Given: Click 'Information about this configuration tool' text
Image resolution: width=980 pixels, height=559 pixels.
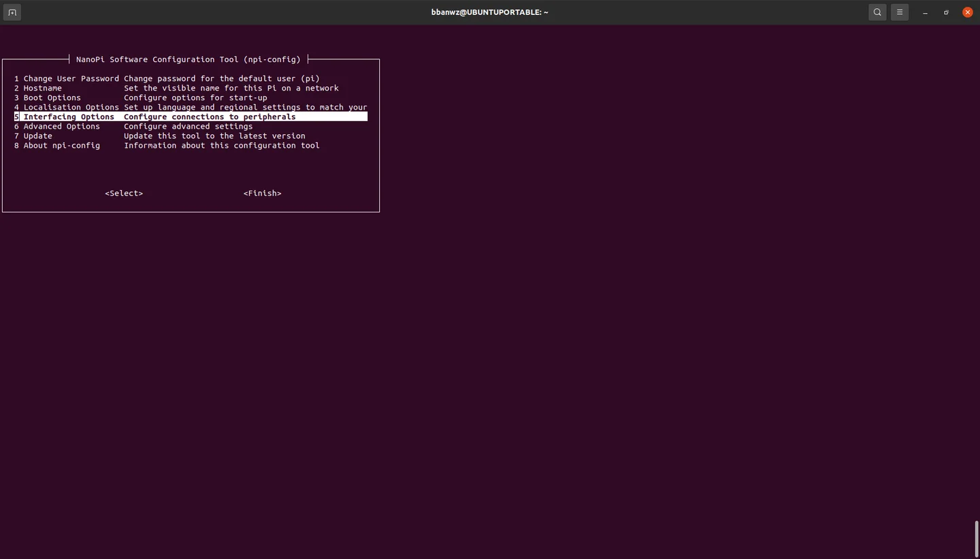Looking at the screenshot, I should (222, 145).
